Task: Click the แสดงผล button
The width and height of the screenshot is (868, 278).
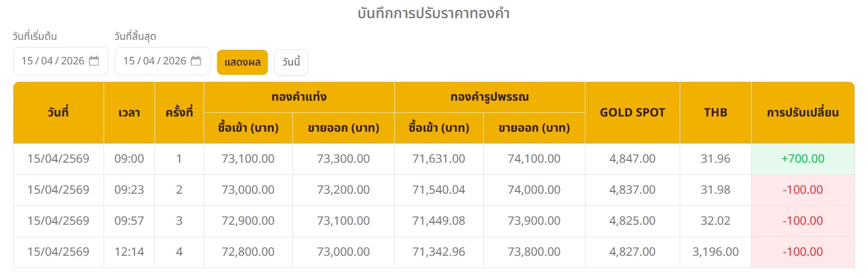Action: pos(242,62)
